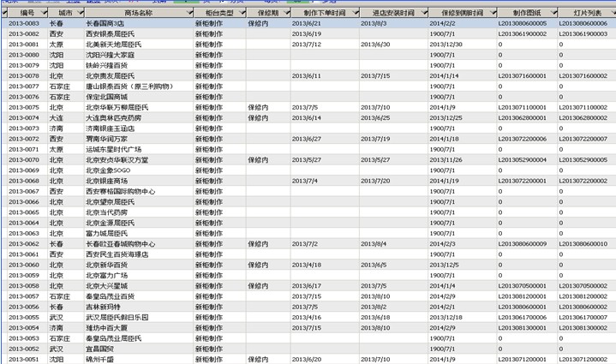The image size is (616, 364).
Task: Select row with ID 2013-0083
Action: pyautogui.click(x=24, y=24)
